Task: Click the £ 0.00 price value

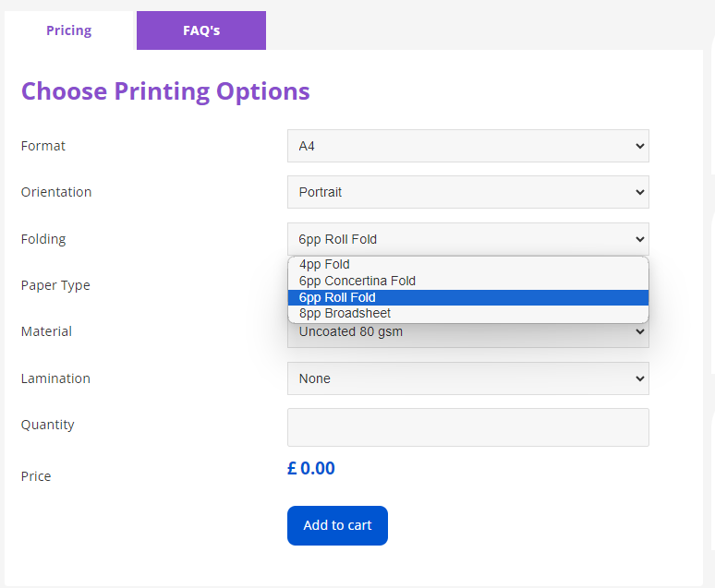Action: pos(311,469)
